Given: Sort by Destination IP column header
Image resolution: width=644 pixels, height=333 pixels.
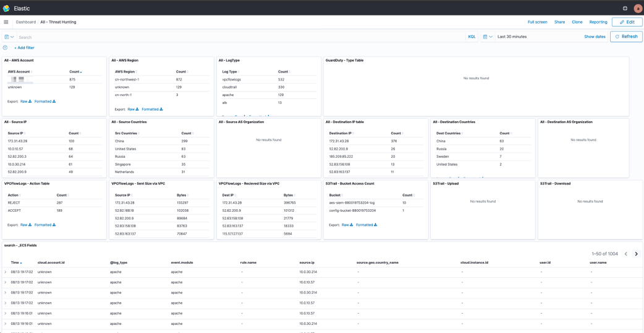Looking at the screenshot, I should 342,133.
